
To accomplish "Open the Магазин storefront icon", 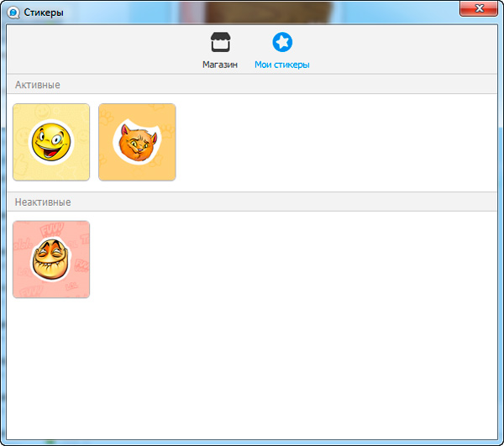I will [220, 43].
